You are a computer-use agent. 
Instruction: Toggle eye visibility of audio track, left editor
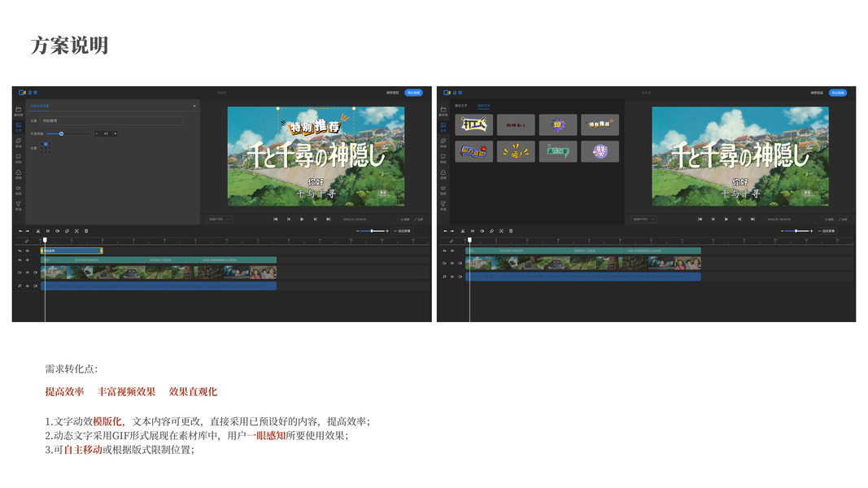pyautogui.click(x=27, y=286)
